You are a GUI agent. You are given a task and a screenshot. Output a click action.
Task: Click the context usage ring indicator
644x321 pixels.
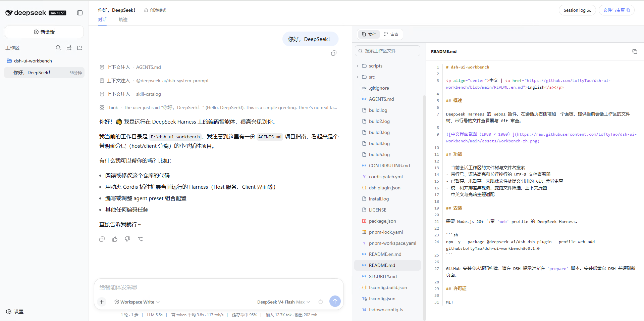[x=321, y=302]
